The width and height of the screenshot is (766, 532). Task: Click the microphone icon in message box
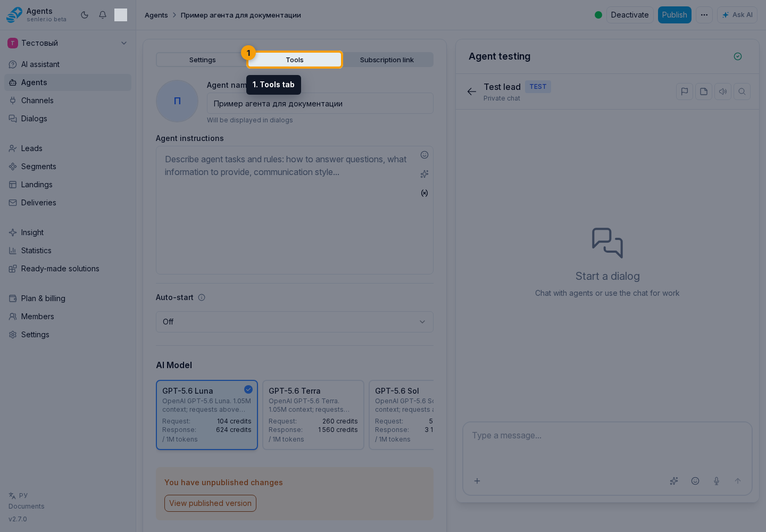pos(717,481)
